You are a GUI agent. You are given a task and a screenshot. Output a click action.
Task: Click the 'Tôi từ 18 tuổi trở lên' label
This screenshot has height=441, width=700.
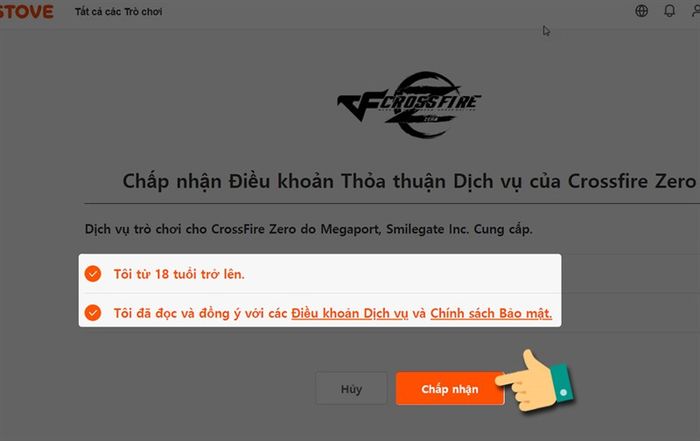pyautogui.click(x=179, y=274)
